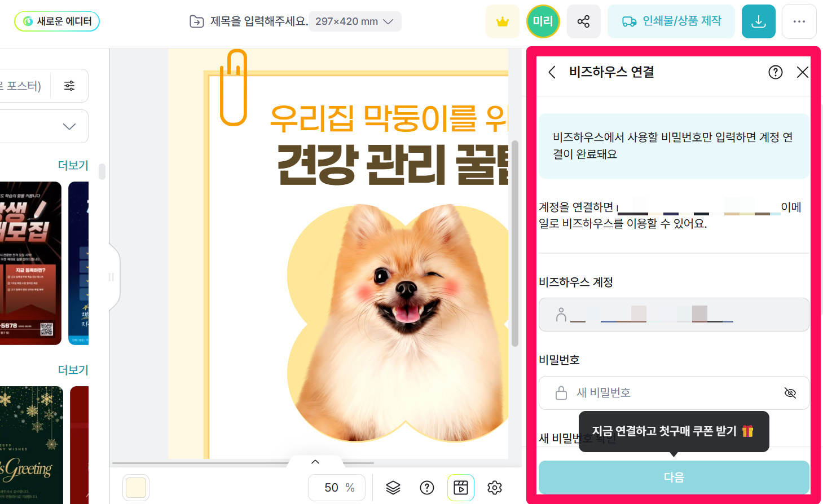This screenshot has width=823, height=504.
Task: Click the download icon button
Action: [x=758, y=21]
